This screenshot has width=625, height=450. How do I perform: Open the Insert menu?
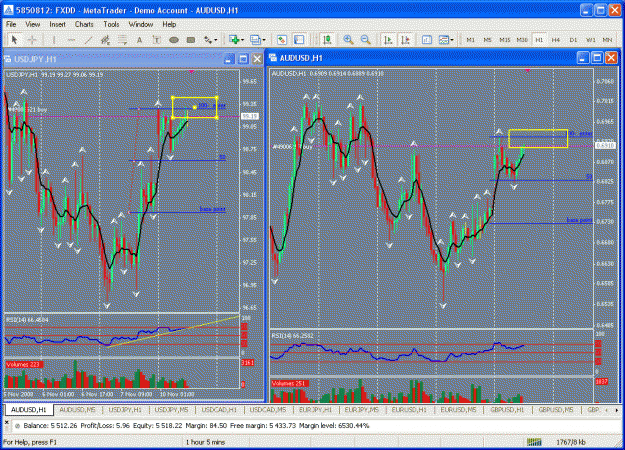point(57,24)
